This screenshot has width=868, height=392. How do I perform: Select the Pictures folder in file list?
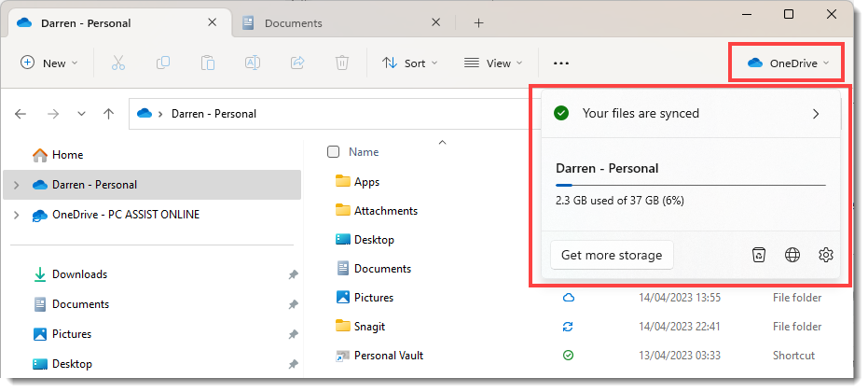365,297
